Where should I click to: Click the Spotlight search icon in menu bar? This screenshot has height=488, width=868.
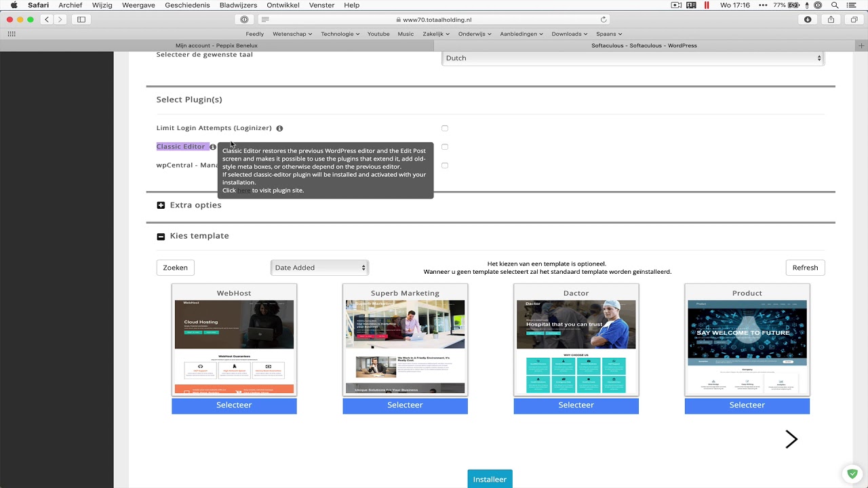[835, 5]
